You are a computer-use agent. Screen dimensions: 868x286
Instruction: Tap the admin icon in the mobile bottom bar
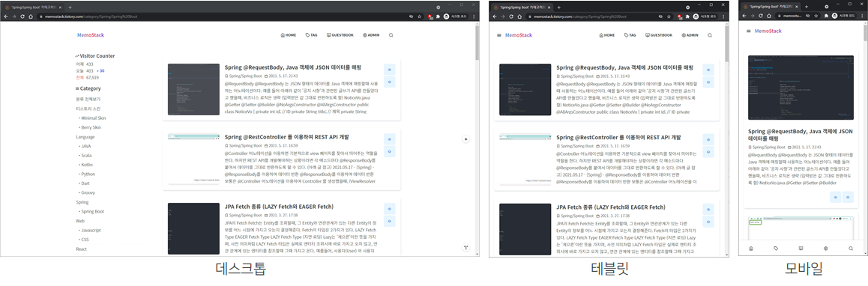point(825,249)
